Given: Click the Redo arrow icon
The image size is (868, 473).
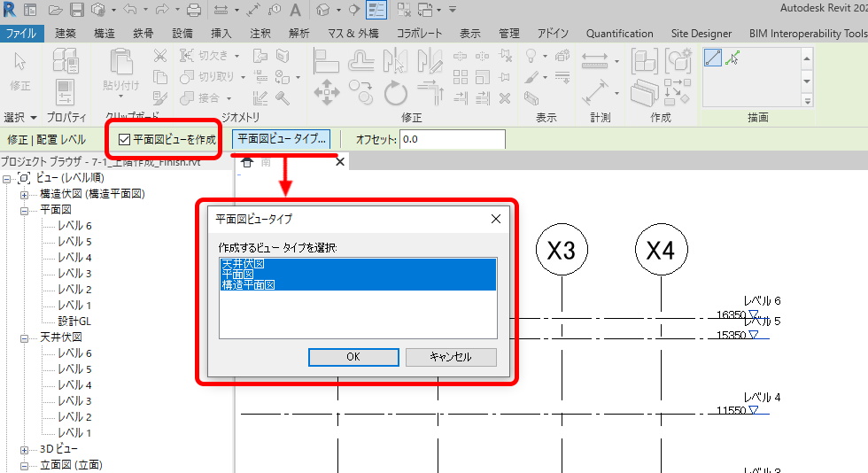Looking at the screenshot, I should pyautogui.click(x=162, y=10).
